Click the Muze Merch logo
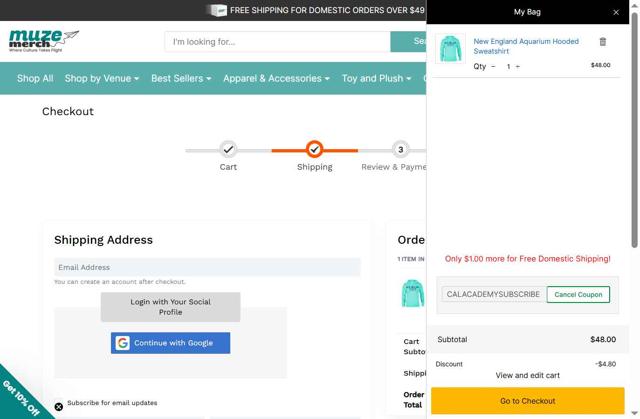 [x=44, y=41]
